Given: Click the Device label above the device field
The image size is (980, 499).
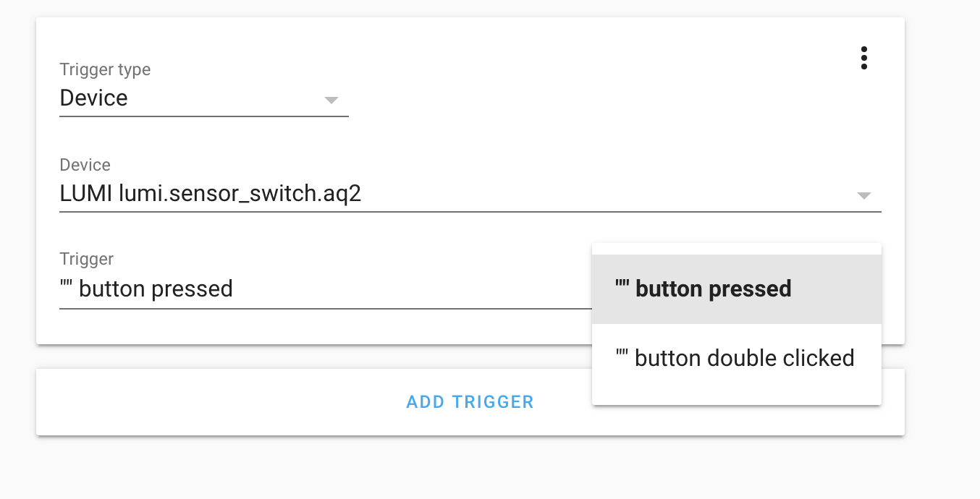Looking at the screenshot, I should click(x=85, y=165).
